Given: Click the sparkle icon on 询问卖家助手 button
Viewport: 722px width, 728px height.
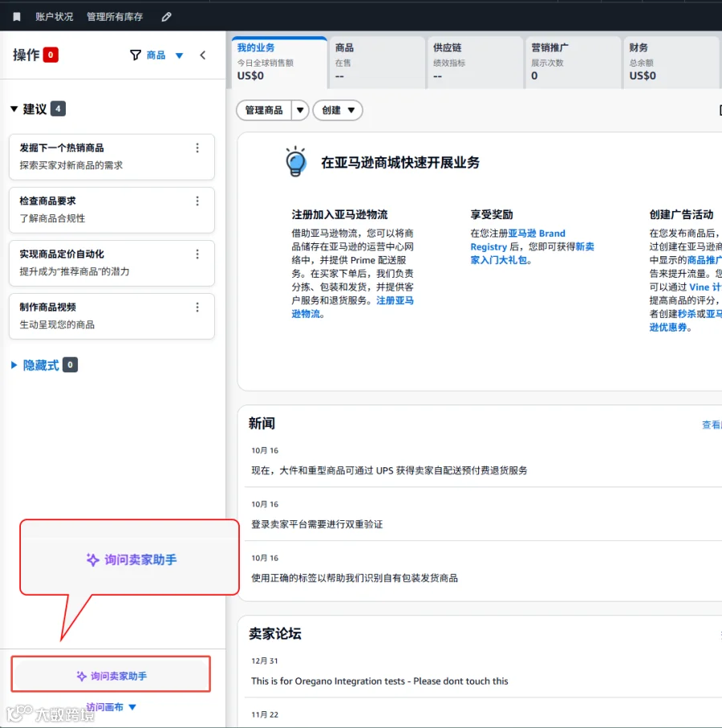Looking at the screenshot, I should [x=82, y=676].
